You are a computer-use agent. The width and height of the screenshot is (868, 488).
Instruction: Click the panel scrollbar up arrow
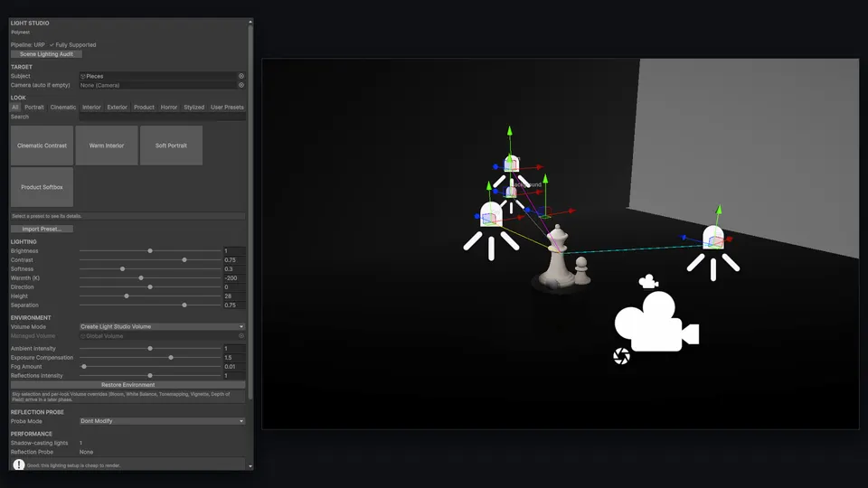point(250,22)
